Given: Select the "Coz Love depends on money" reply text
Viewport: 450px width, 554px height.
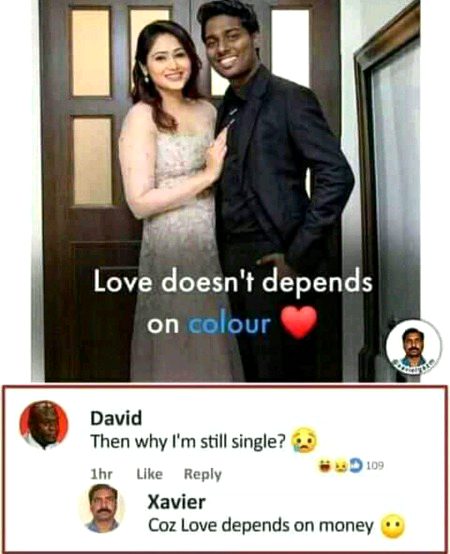Looking at the screenshot, I should [x=261, y=526].
